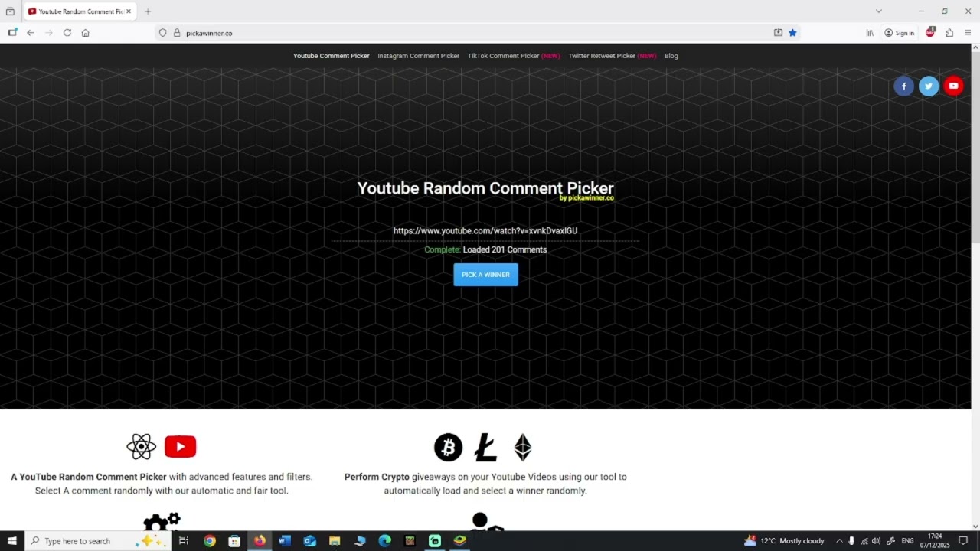Click the YouTube video URL field
Viewport: 980px width, 551px height.
[x=485, y=230]
